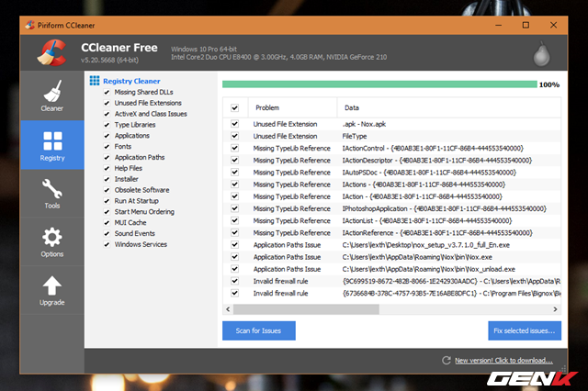Image resolution: width=588 pixels, height=391 pixels.
Task: Uncheck the .apk - Nox.apk result row
Action: [x=235, y=124]
